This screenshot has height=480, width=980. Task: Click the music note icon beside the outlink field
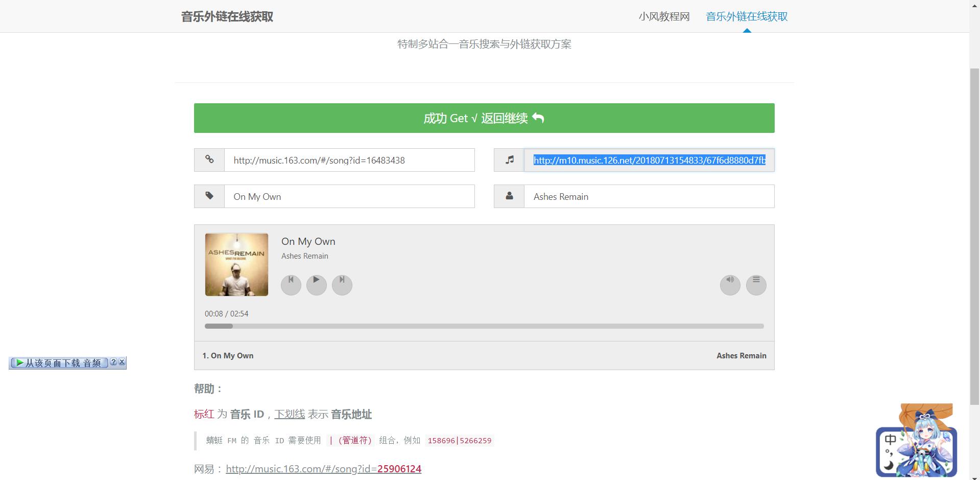(x=509, y=160)
